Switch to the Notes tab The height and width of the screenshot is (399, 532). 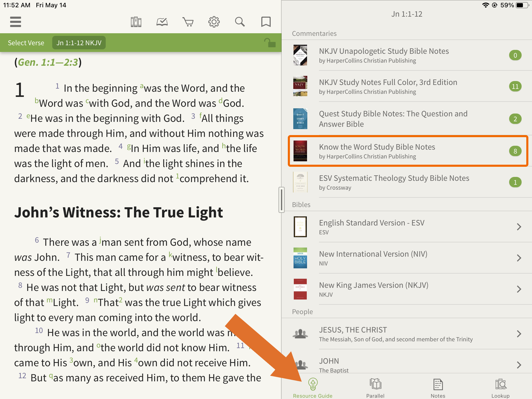(438, 388)
